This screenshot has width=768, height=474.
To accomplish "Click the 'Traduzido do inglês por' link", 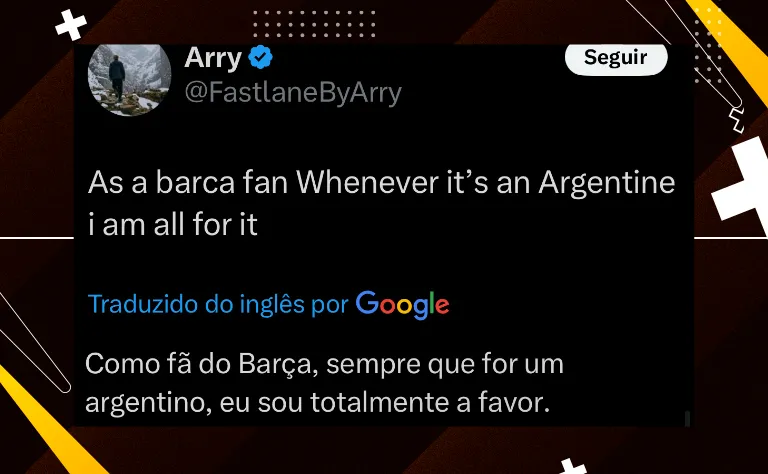I will [x=218, y=304].
